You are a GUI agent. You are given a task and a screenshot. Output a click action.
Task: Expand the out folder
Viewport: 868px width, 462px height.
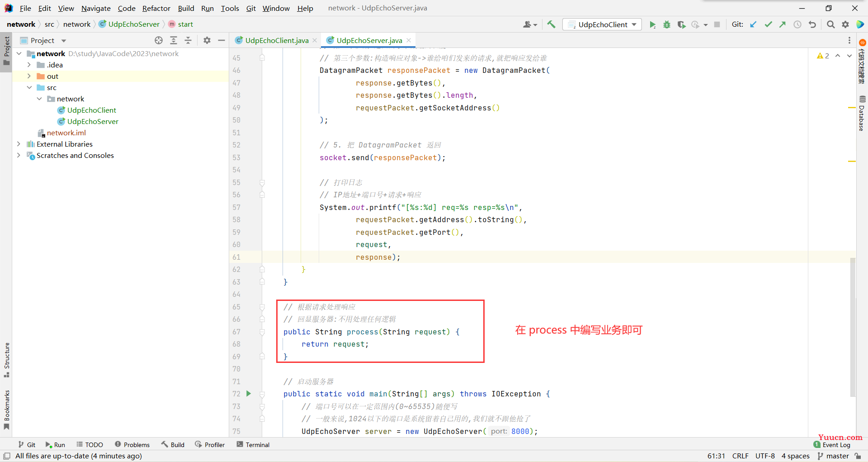(29, 76)
